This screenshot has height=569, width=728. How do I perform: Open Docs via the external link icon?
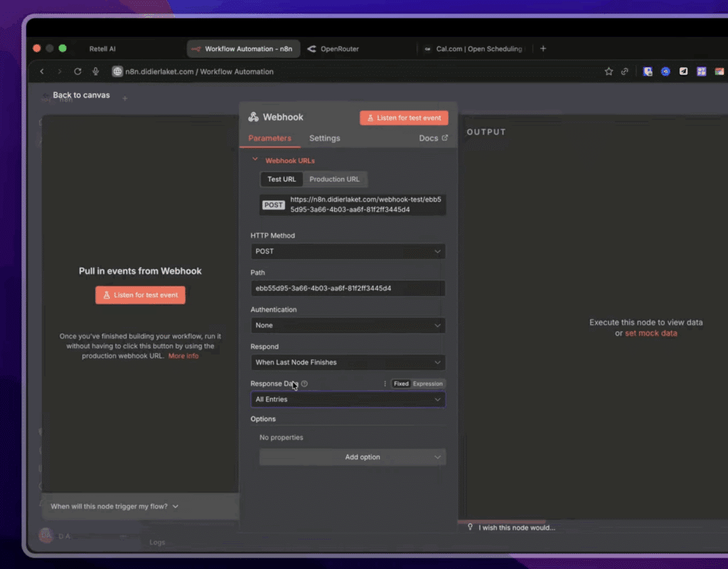[444, 138]
